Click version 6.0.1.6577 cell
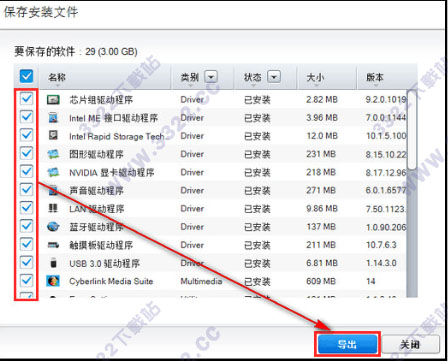Screen dimensions: 448x361 point(386,190)
